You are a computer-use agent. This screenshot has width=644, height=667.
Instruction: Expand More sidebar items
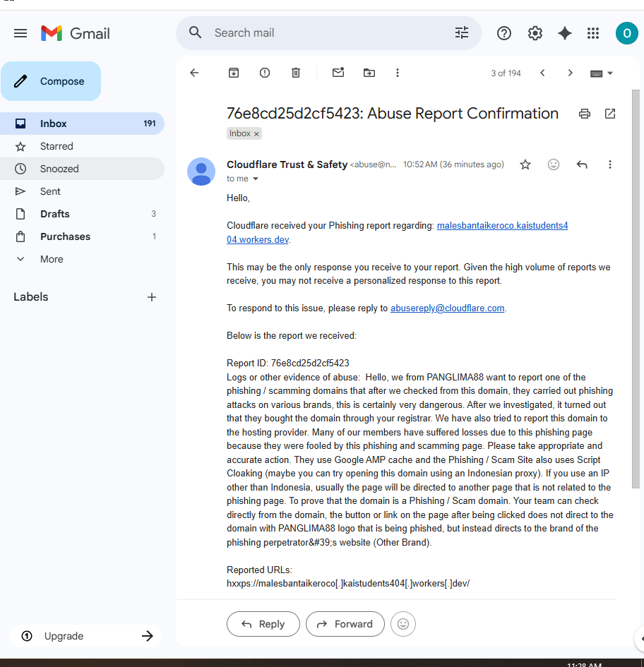pos(82,259)
